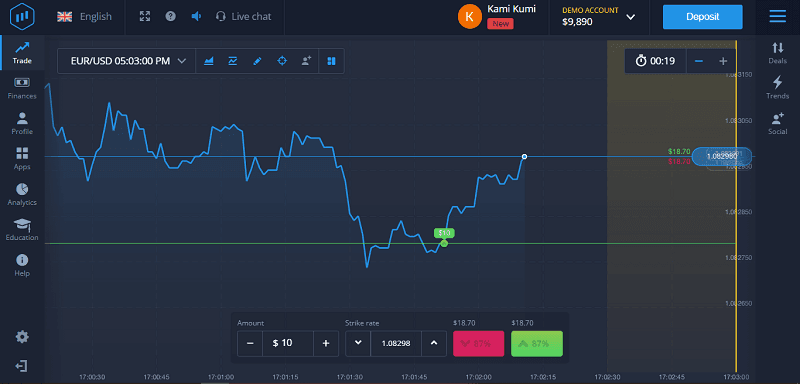Toggle fullscreen mode icon
Image resolution: width=800 pixels, height=384 pixels.
[x=145, y=16]
